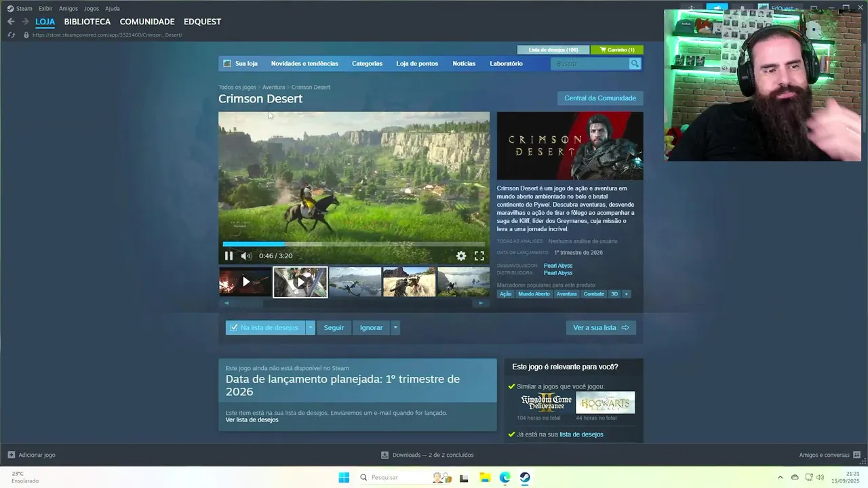Reload the store page with the refresh icon

11,35
